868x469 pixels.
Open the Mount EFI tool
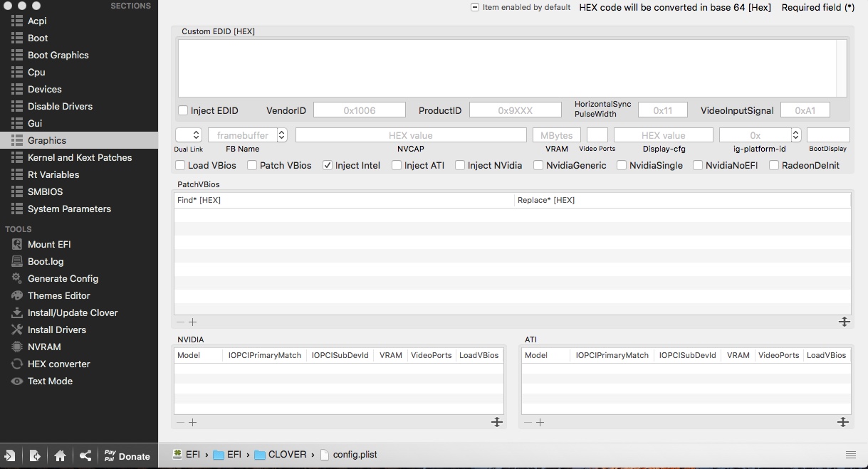pyautogui.click(x=48, y=244)
